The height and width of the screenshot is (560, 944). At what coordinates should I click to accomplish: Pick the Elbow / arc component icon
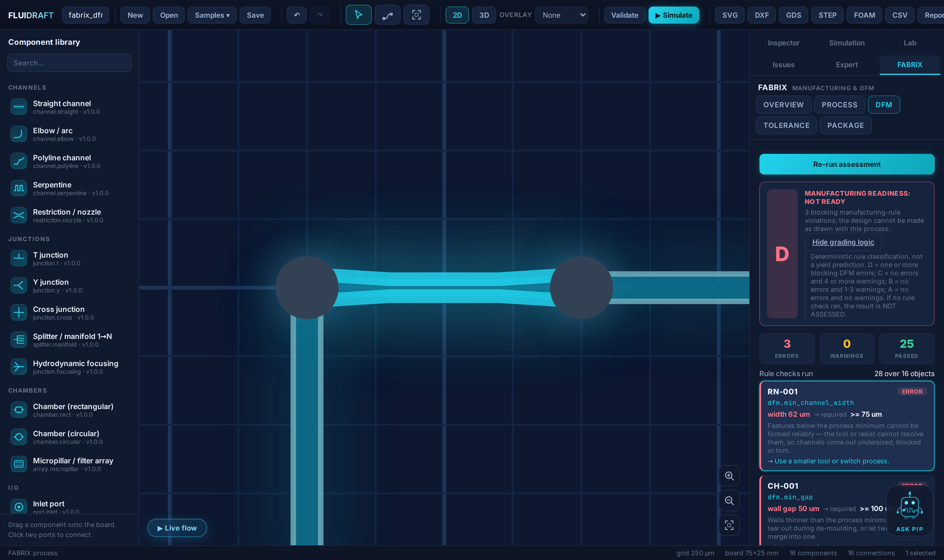pyautogui.click(x=19, y=134)
